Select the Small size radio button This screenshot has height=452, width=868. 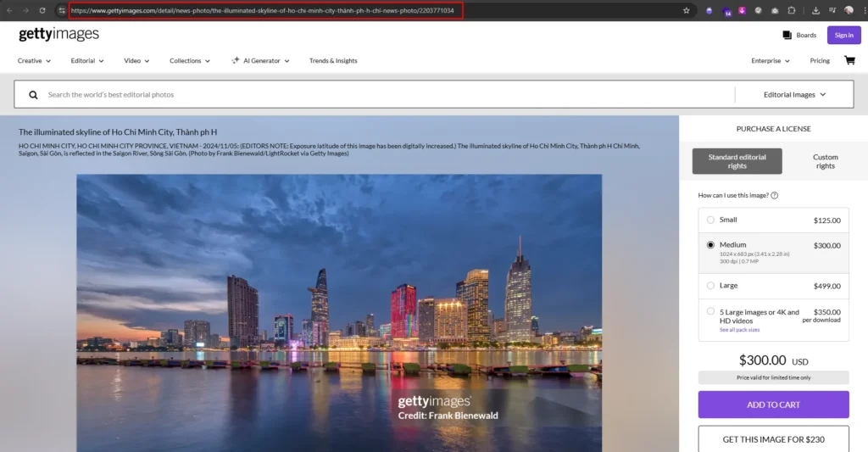click(710, 220)
